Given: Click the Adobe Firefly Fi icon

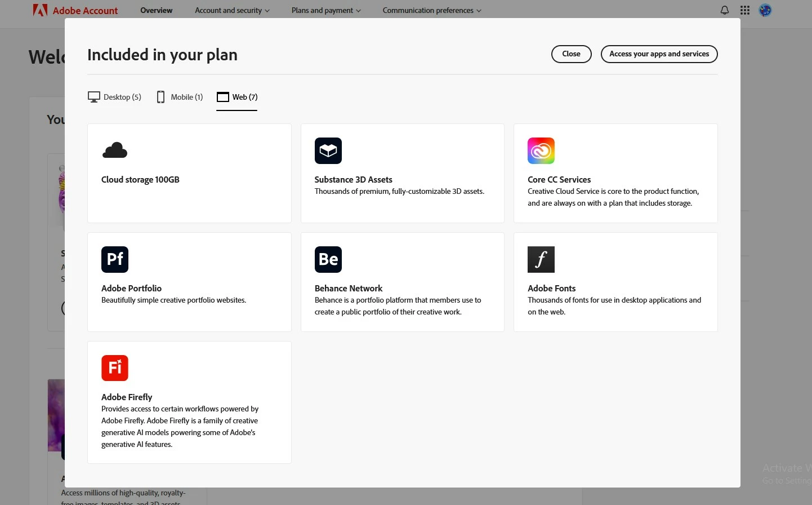Looking at the screenshot, I should click(115, 368).
